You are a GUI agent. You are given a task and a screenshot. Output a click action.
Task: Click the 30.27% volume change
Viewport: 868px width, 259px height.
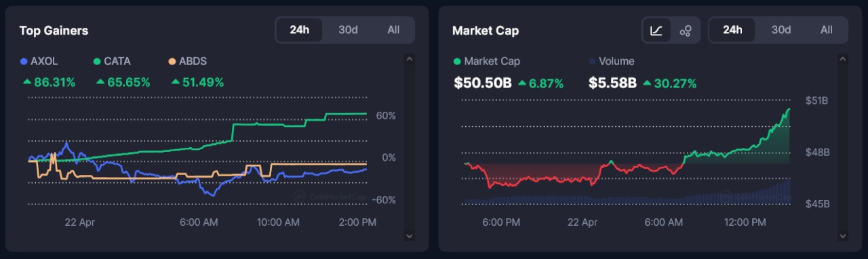(x=669, y=83)
